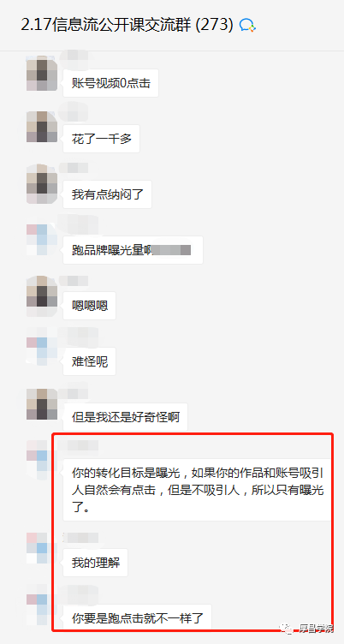
Task: Click the avatar beside 跑品牌曝光量 message
Action: (x=41, y=240)
